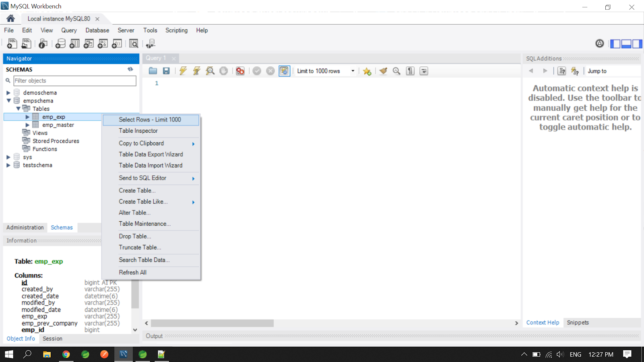Switch to the Snippets tab

(x=578, y=323)
